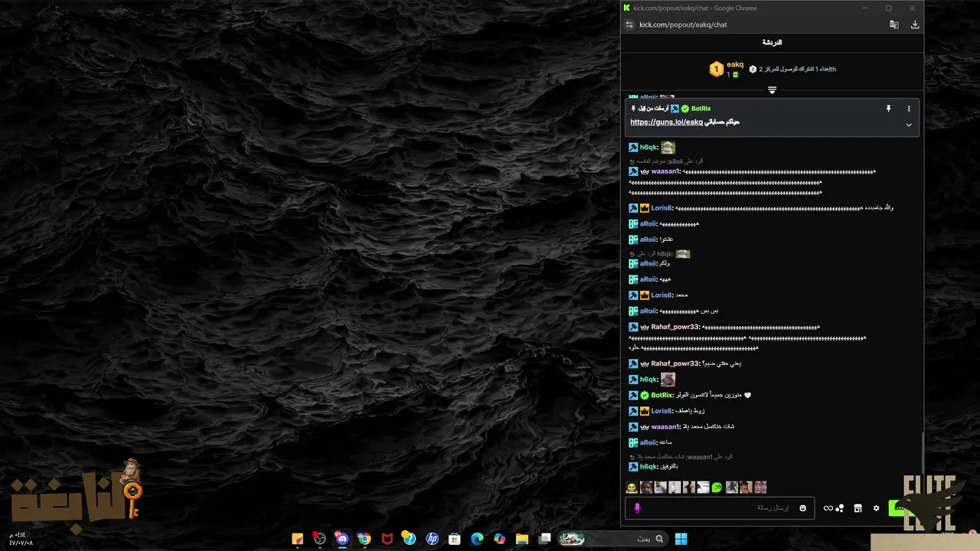This screenshot has width=980, height=551.
Task: Focus the send message input field
Action: [720, 508]
